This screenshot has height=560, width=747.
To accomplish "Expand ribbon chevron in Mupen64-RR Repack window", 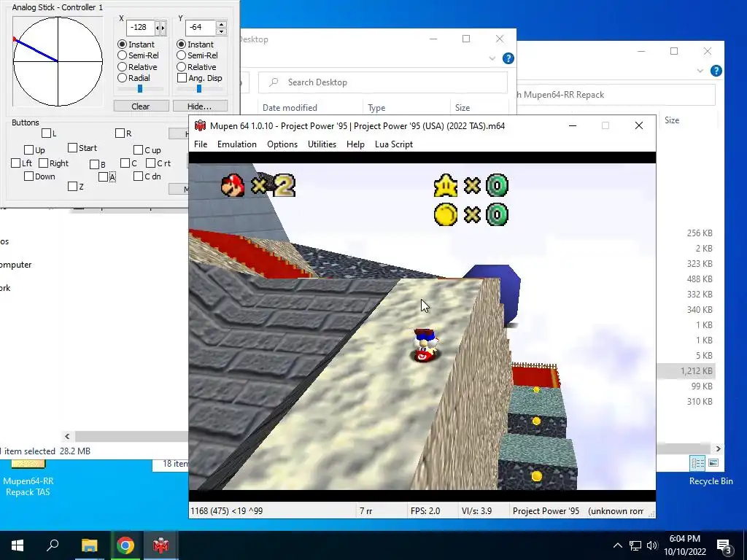I will tap(700, 71).
